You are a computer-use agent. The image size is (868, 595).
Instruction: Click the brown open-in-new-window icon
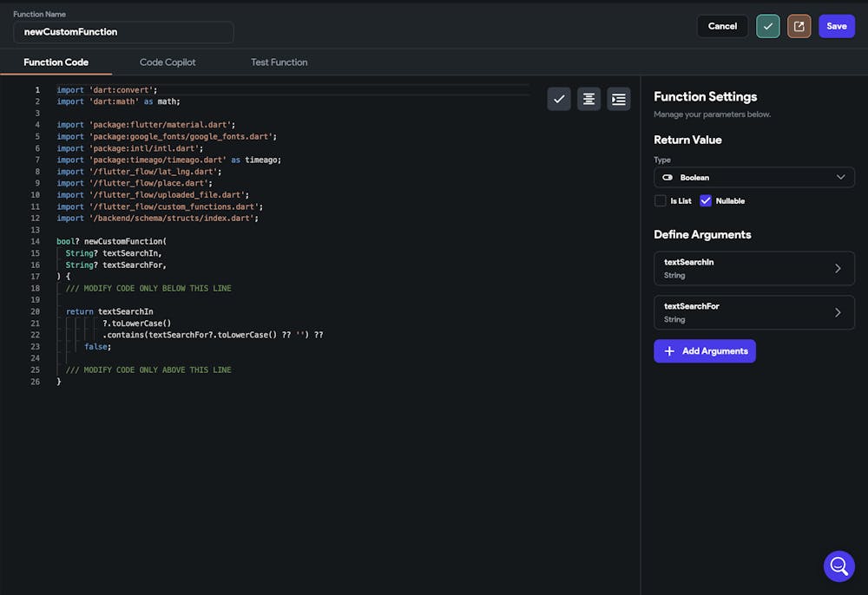pos(799,26)
